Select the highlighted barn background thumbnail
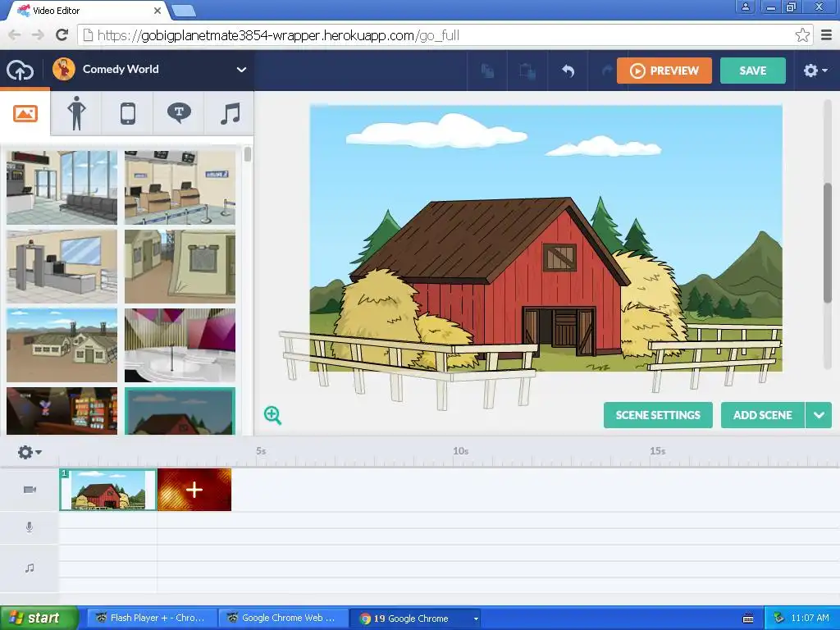Image resolution: width=840 pixels, height=630 pixels. pos(180,411)
